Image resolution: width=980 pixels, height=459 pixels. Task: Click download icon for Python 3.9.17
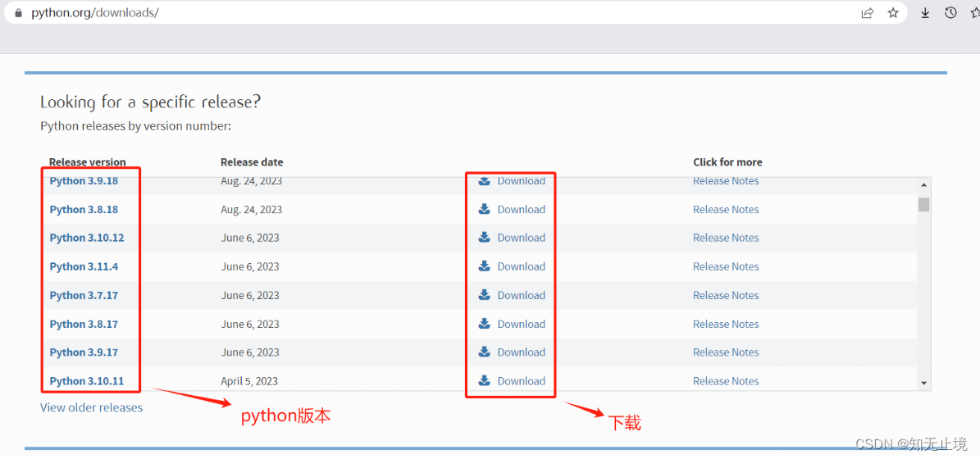485,352
